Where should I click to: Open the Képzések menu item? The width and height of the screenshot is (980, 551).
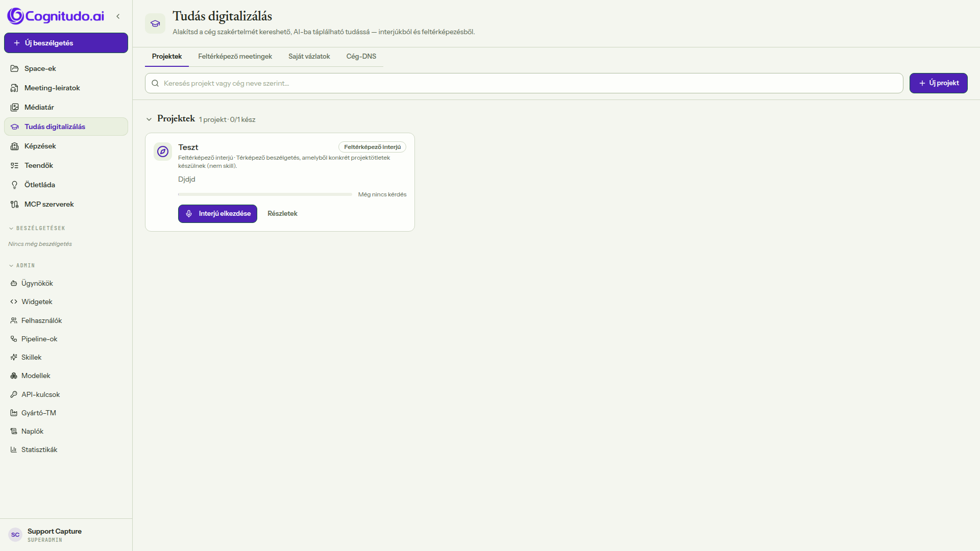(x=66, y=146)
